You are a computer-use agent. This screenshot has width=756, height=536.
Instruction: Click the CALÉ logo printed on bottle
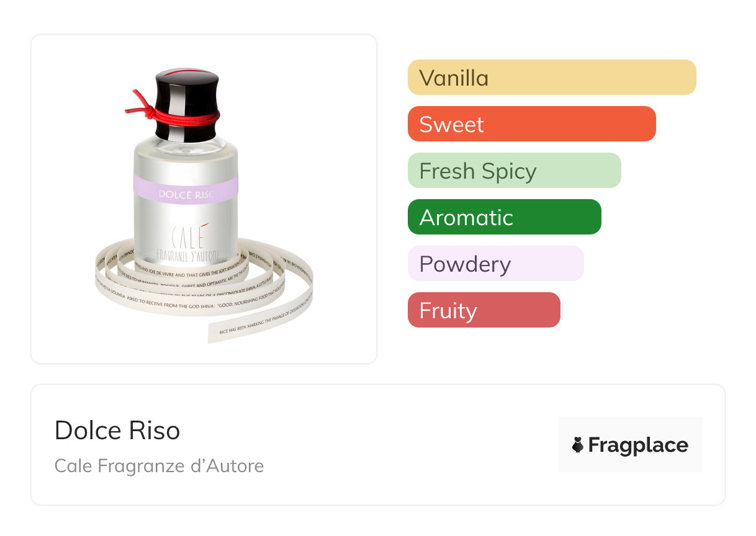coord(186,237)
